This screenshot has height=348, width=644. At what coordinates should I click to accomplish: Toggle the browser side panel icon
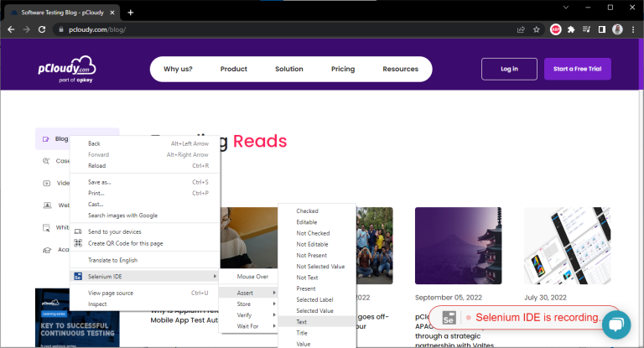pyautogui.click(x=601, y=29)
